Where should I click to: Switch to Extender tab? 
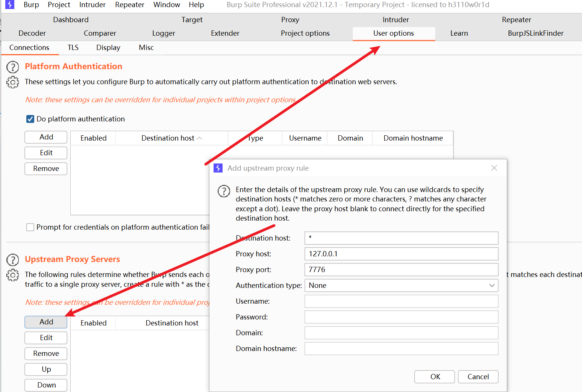click(x=225, y=33)
